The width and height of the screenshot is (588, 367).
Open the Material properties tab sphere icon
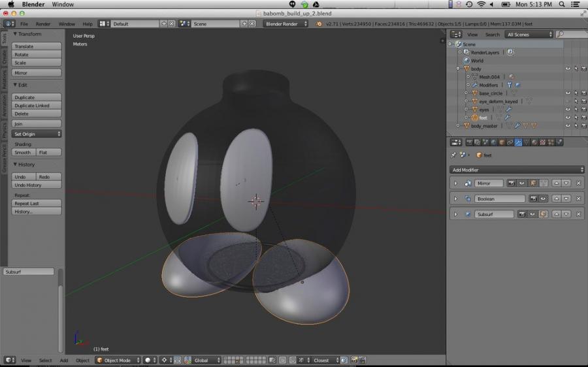[534, 142]
